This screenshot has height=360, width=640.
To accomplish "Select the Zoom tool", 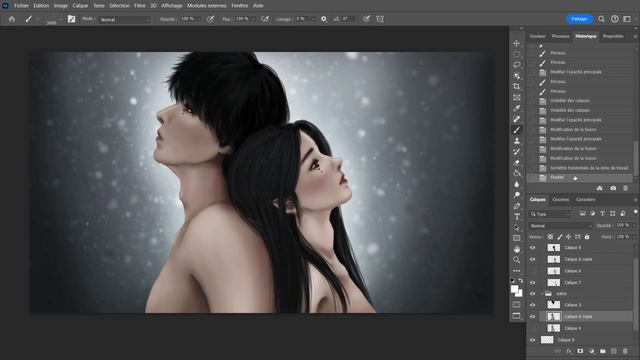I will [517, 260].
